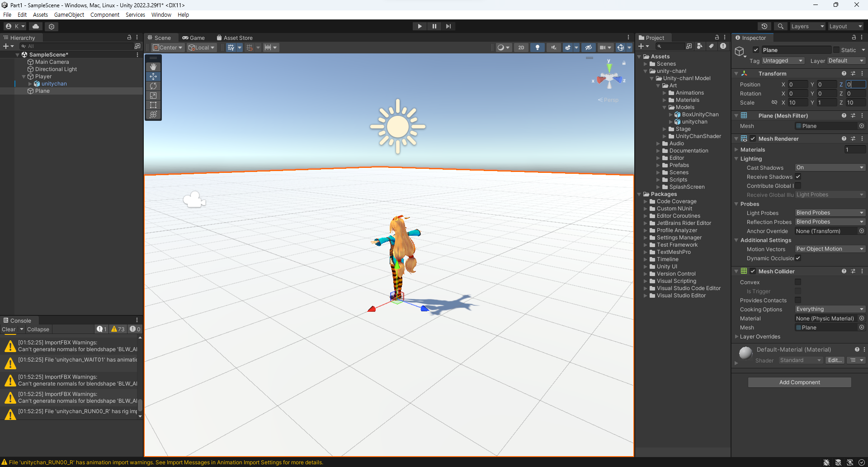The width and height of the screenshot is (868, 467).
Task: Toggle grid snapping icon
Action: [250, 48]
